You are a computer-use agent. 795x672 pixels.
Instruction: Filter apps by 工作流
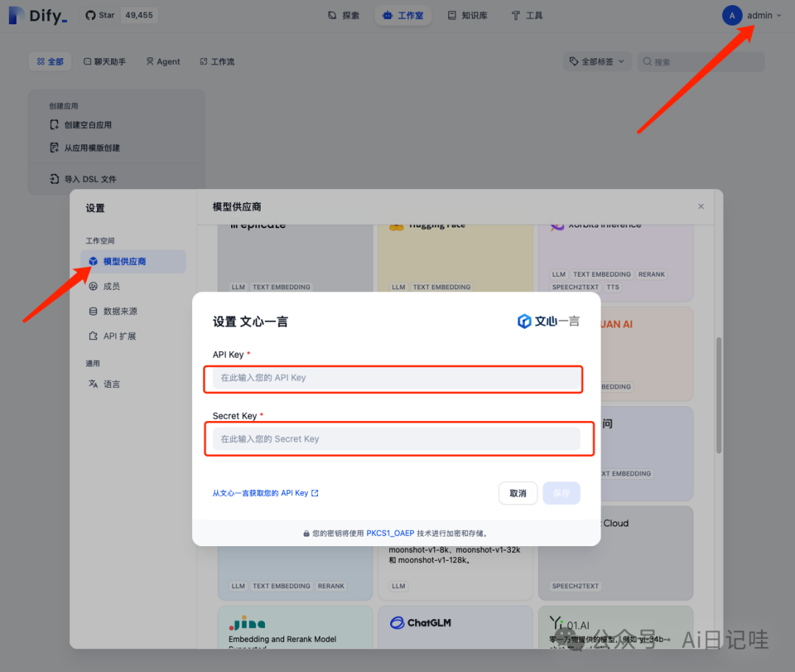tap(217, 61)
